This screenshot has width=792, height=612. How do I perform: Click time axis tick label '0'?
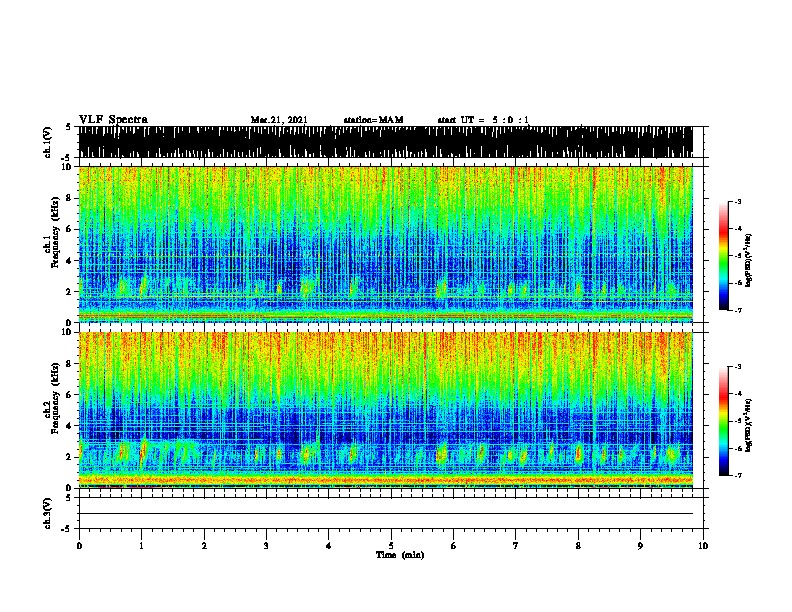pos(79,546)
